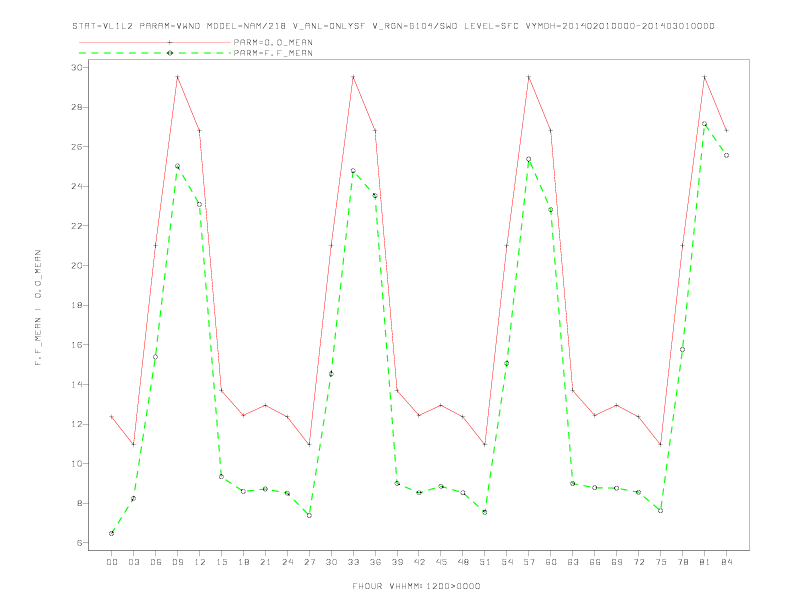Click the 27 forecast hour label on horizontal axis
Image resolution: width=792 pixels, height=612 pixels.
click(x=309, y=562)
